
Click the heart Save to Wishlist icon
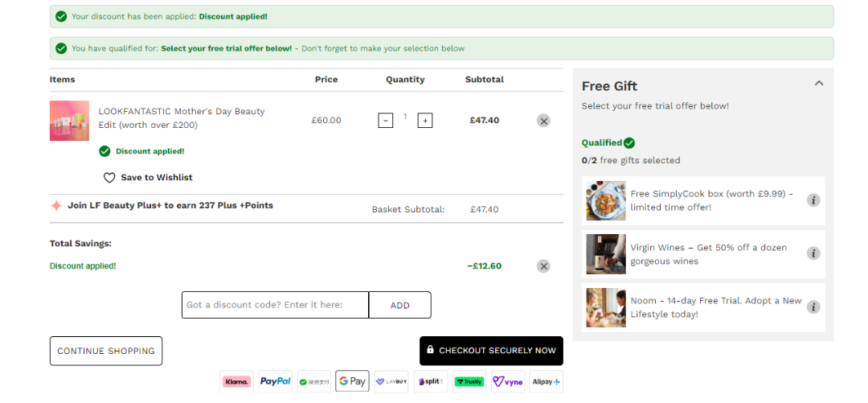109,178
